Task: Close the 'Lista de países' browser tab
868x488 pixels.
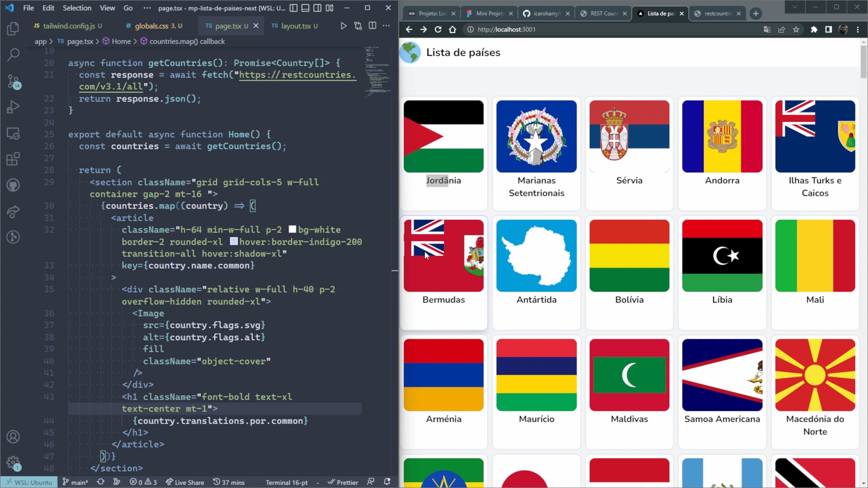Action: pyautogui.click(x=682, y=14)
